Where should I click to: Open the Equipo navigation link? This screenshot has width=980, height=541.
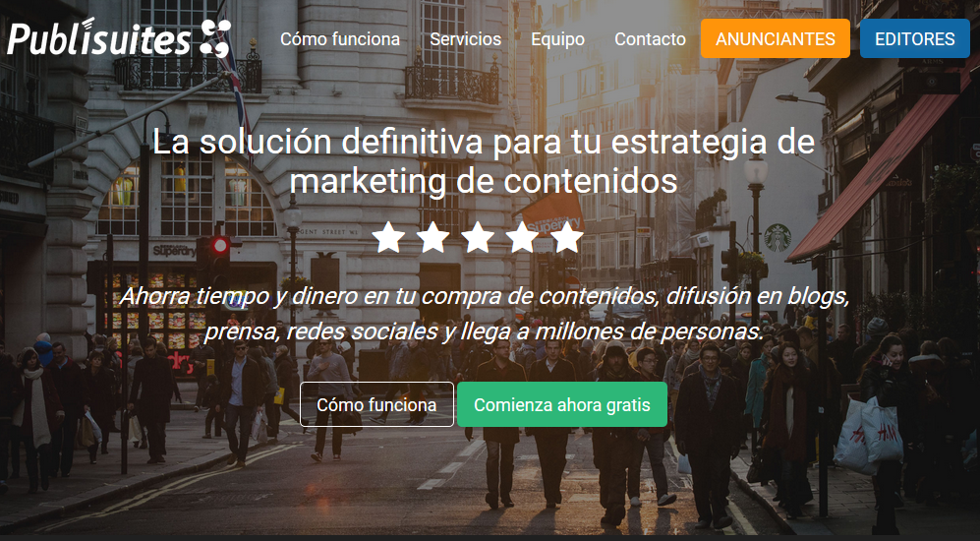[x=558, y=38]
